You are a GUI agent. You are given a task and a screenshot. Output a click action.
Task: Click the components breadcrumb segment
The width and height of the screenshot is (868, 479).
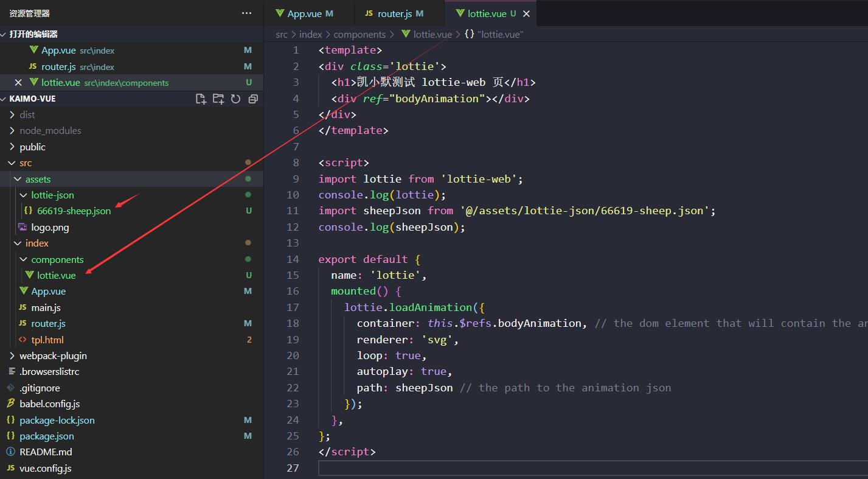359,35
